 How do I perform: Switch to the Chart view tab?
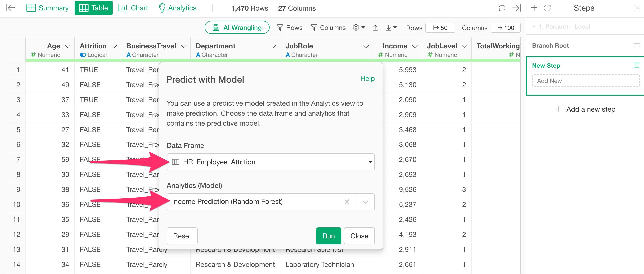click(x=133, y=8)
